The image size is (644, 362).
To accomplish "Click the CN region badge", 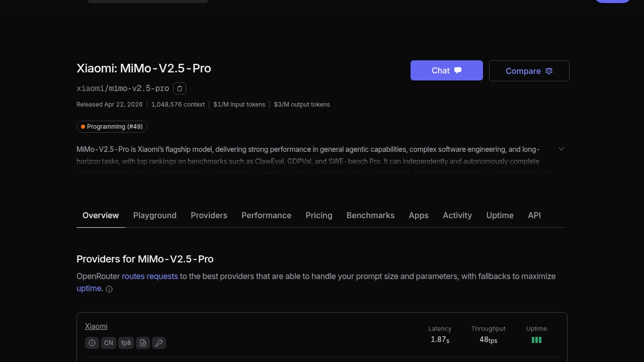I will [108, 343].
